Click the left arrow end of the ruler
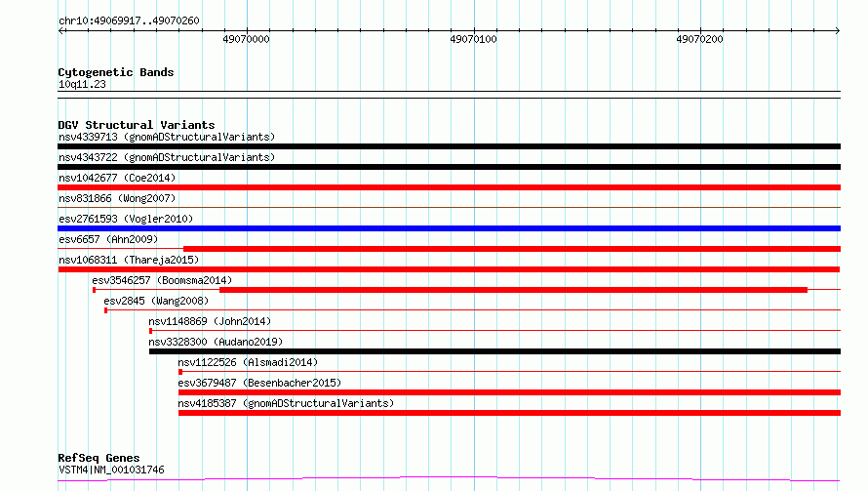The height and width of the screenshot is (491, 868). [x=60, y=30]
